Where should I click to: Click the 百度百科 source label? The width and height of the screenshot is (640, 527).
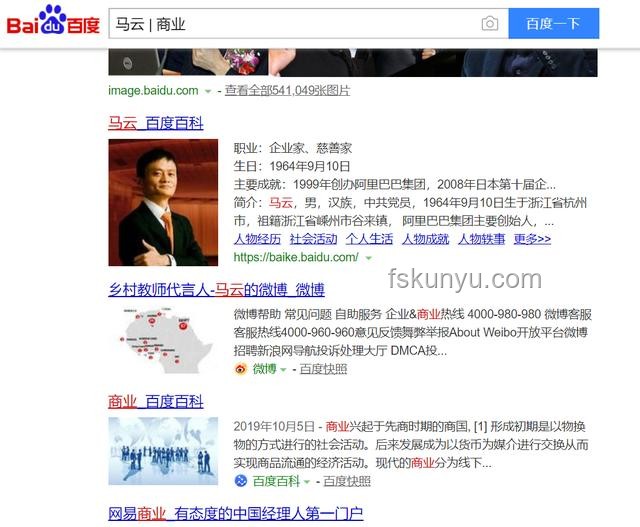click(276, 481)
